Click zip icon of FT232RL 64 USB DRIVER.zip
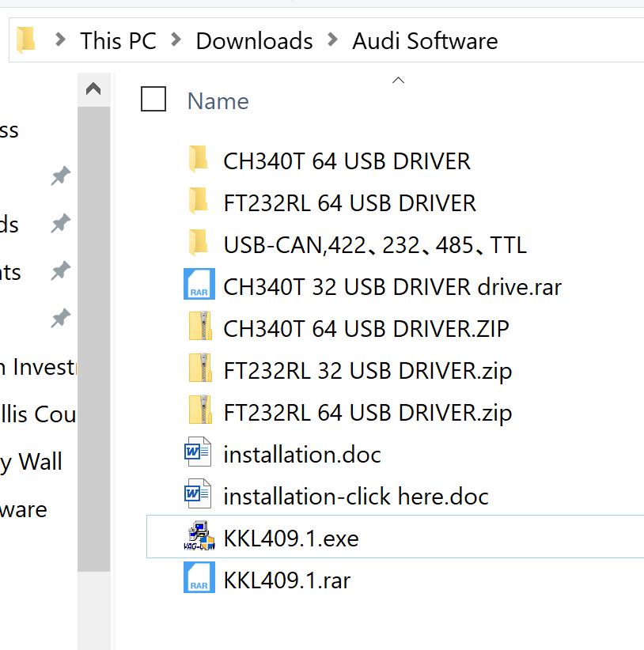The width and height of the screenshot is (644, 650). [200, 410]
